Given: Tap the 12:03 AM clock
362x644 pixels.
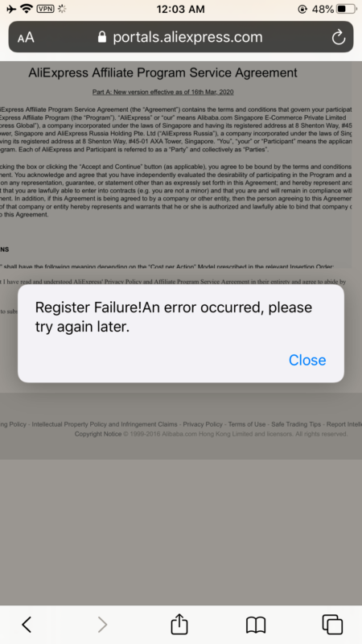Looking at the screenshot, I should 180,9.
